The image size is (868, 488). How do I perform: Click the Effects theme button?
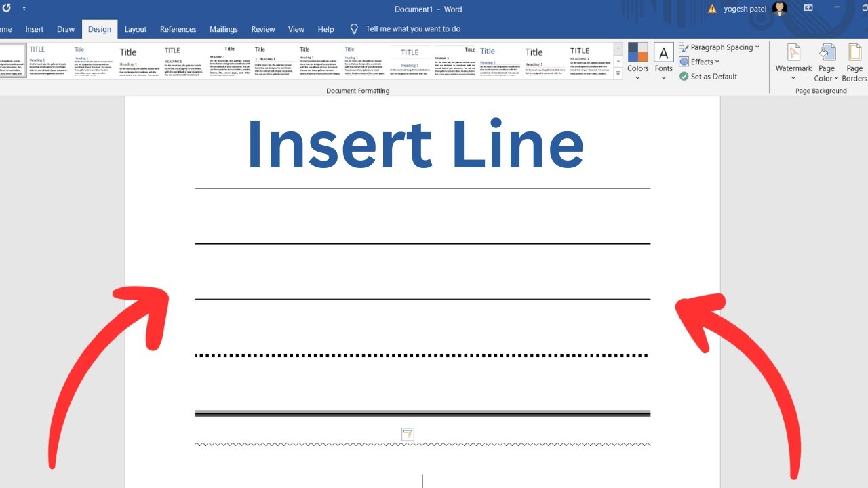click(699, 62)
